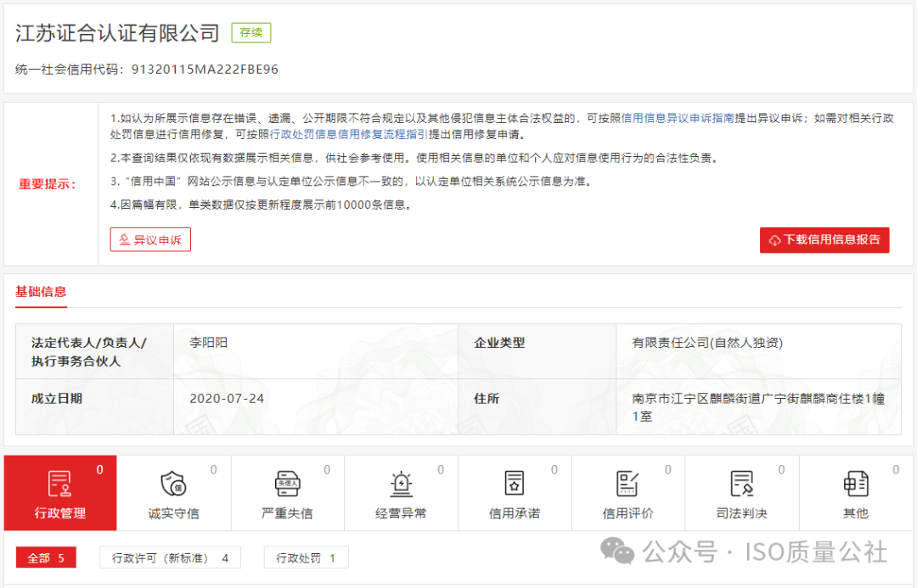Click the 存续 status badge
Screen dimensions: 917x588
tap(250, 32)
